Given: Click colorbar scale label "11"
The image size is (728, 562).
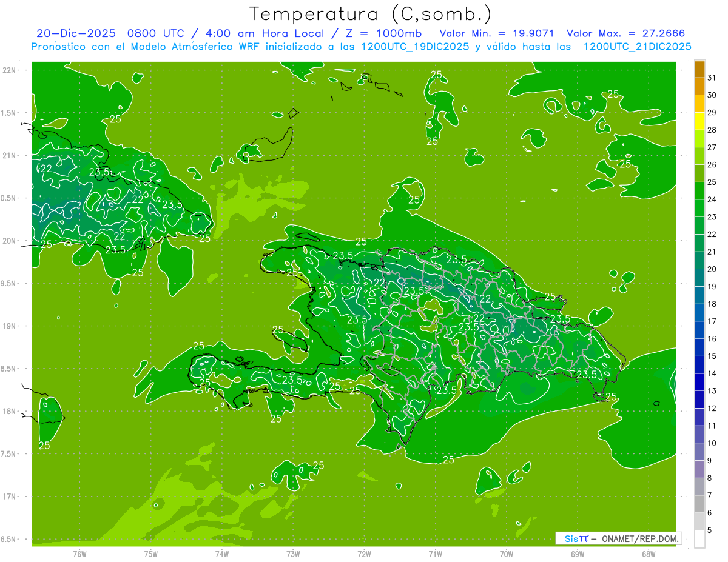Looking at the screenshot, I should click(712, 426).
